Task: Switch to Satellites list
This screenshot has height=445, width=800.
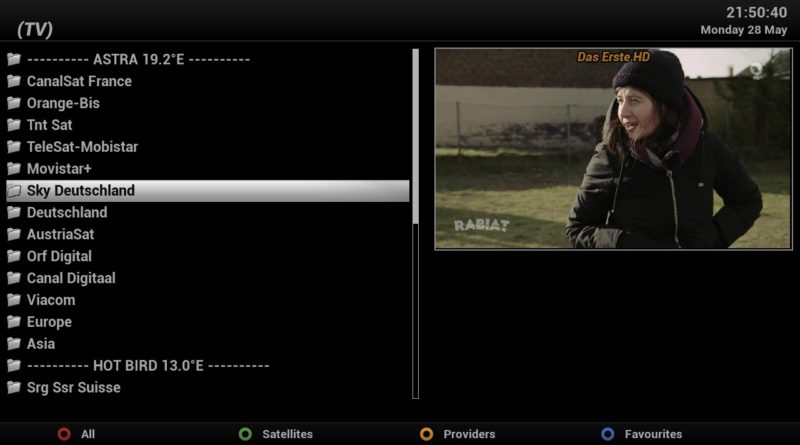Action: coord(287,434)
